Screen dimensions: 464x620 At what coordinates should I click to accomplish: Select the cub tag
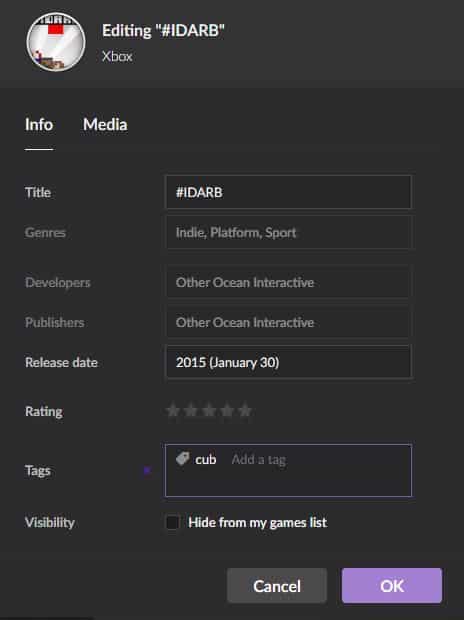pyautogui.click(x=205, y=460)
